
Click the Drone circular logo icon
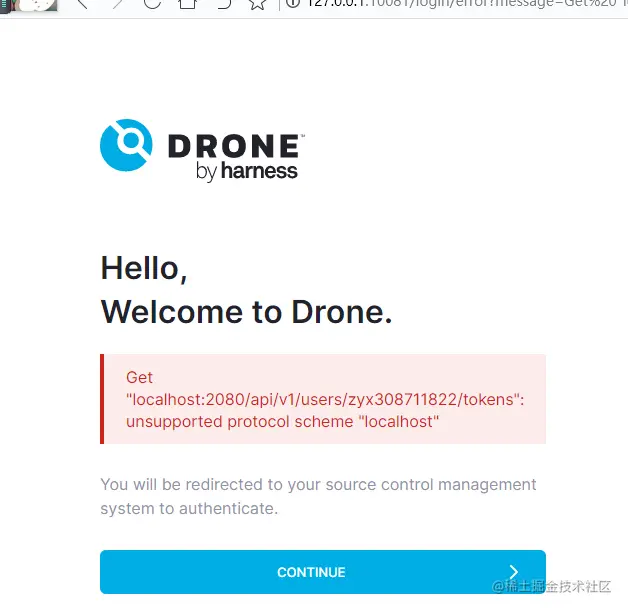coord(126,145)
